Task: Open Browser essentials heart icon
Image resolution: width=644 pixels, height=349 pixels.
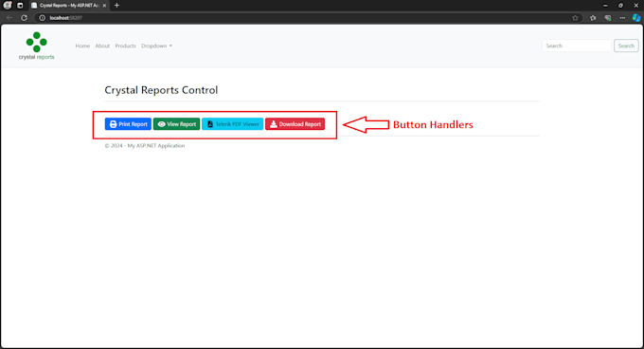Action: click(608, 18)
